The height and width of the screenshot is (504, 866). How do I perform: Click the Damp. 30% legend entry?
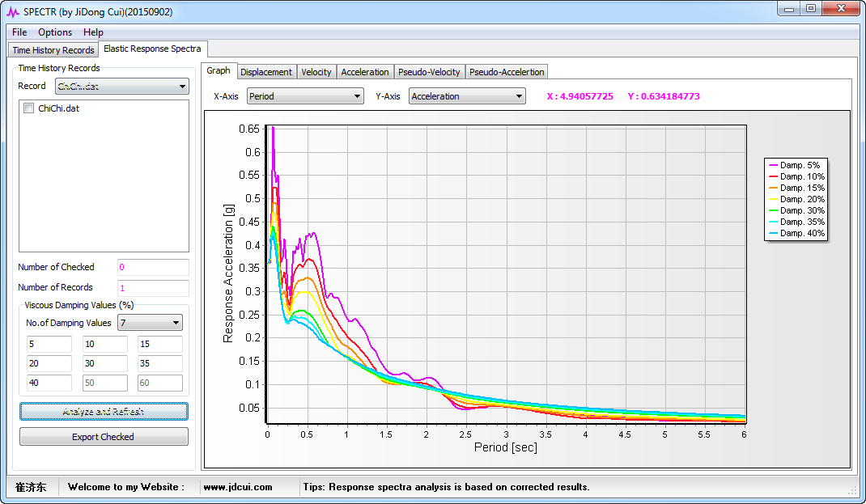[x=796, y=210]
